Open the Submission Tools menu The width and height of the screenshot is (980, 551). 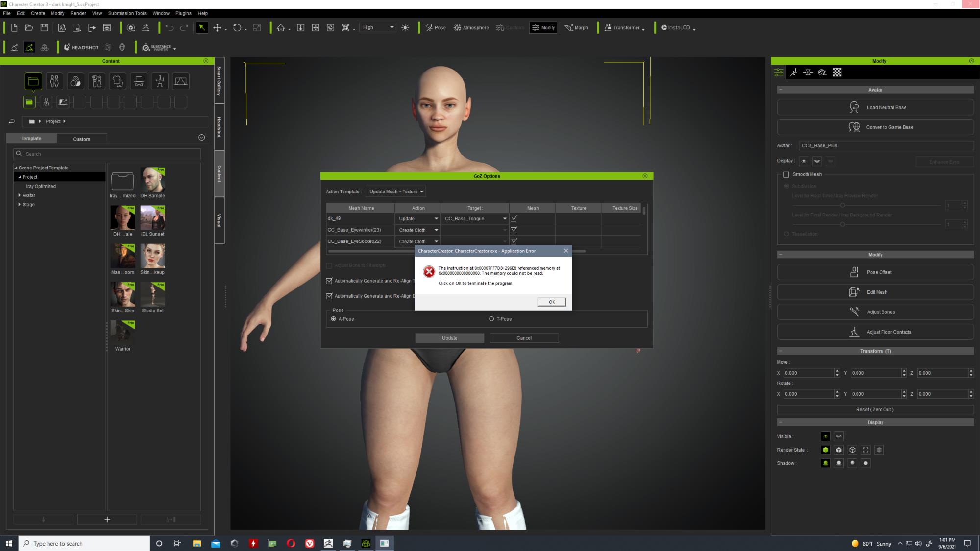(127, 13)
